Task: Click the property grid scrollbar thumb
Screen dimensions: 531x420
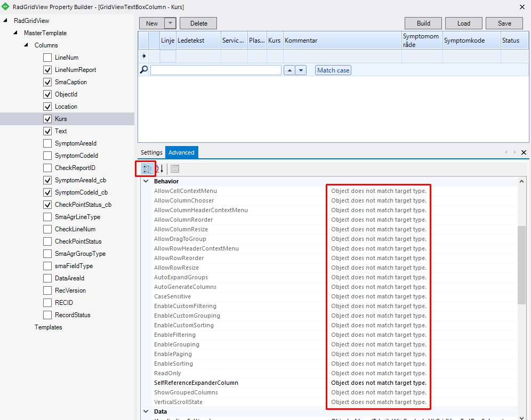Action: 521,265
